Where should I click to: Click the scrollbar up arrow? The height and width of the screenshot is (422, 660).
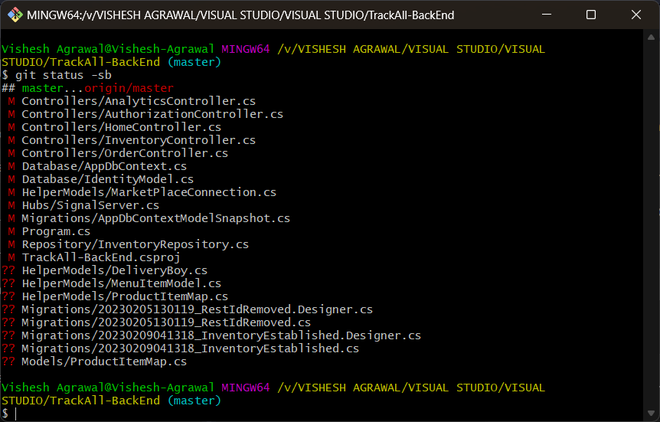(x=651, y=37)
